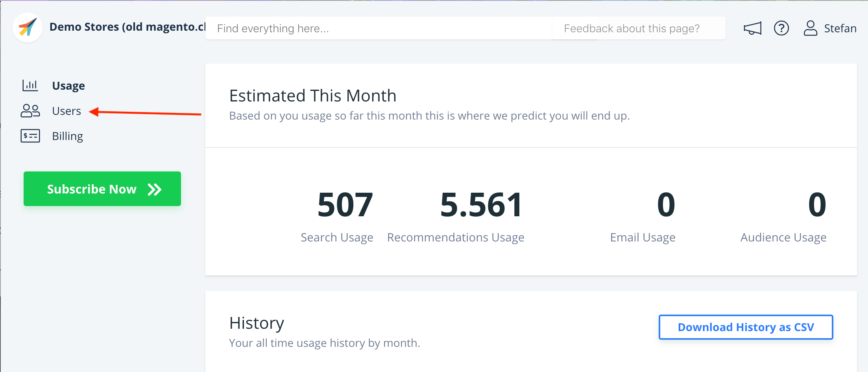Click the Subscribe Now button
Image resolution: width=868 pixels, height=372 pixels.
(102, 189)
